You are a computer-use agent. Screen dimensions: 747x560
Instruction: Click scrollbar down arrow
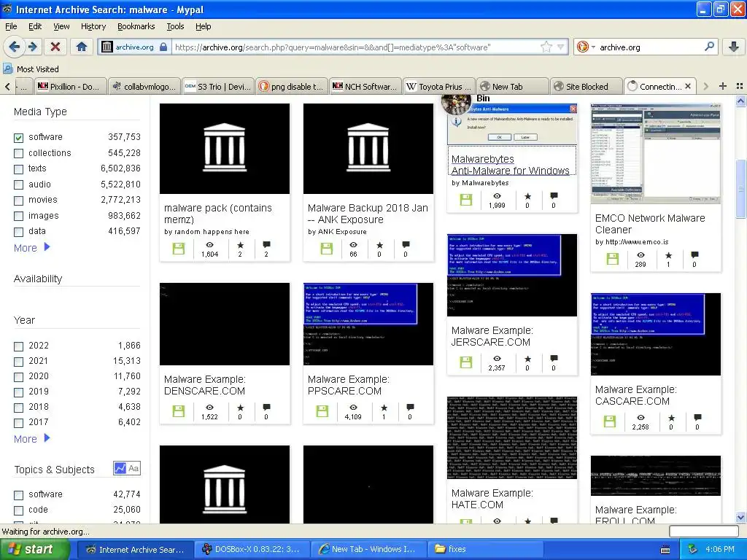click(741, 517)
